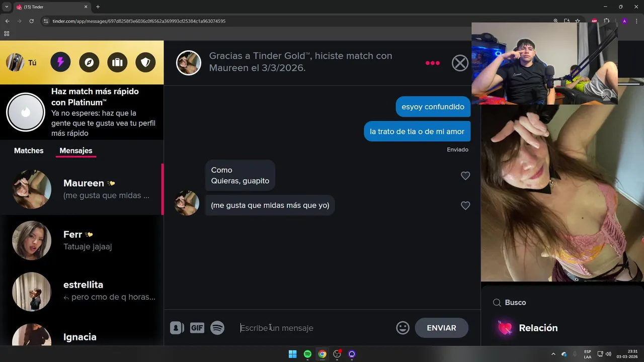Click estrellita's profile picture thumbnail

[32, 292]
